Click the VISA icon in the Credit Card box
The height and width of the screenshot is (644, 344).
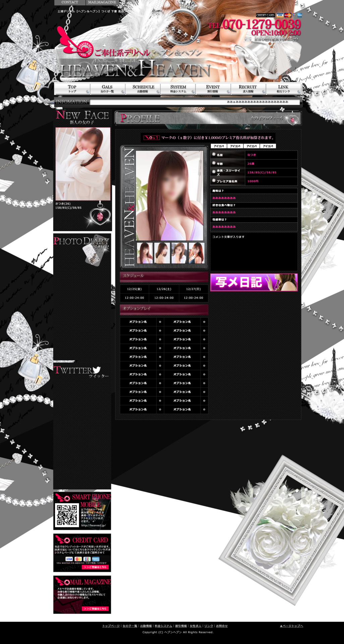tap(69, 559)
